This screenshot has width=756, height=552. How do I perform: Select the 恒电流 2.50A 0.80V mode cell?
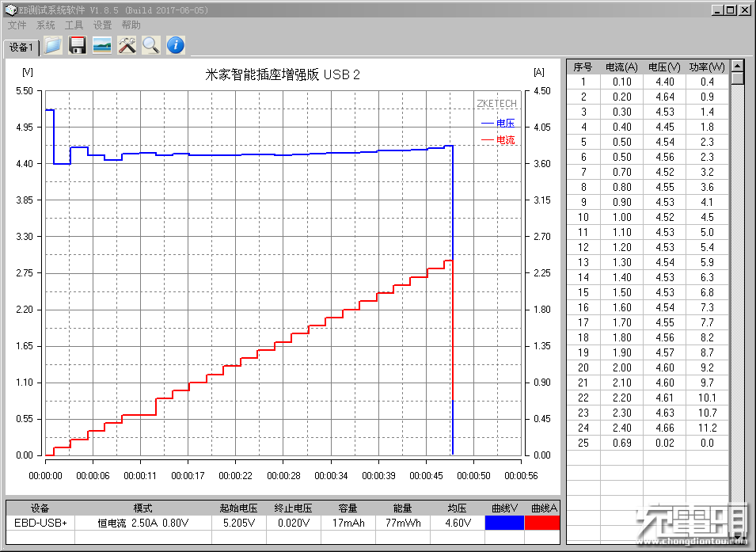142,523
